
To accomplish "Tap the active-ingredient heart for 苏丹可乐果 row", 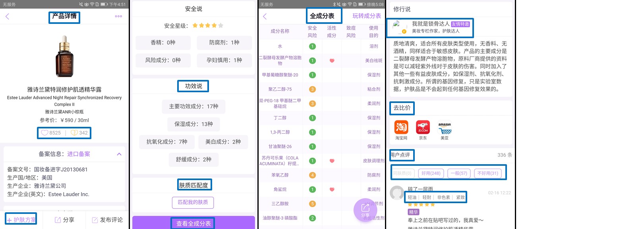I will [x=332, y=161].
